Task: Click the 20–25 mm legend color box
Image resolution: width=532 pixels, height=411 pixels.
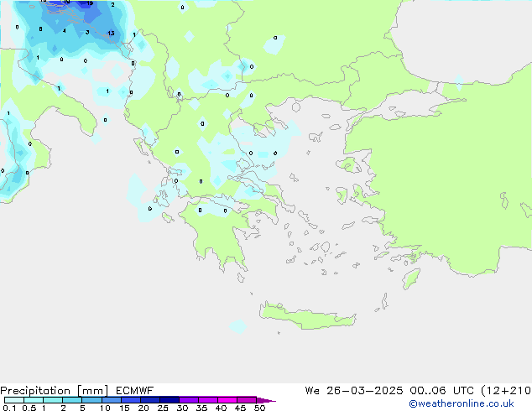Action: tap(150, 400)
